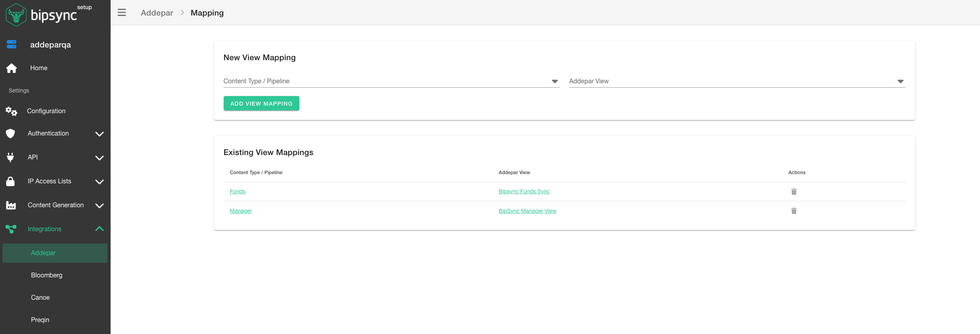Open the Content Type / Pipeline dropdown
The height and width of the screenshot is (334, 980).
pos(391,81)
